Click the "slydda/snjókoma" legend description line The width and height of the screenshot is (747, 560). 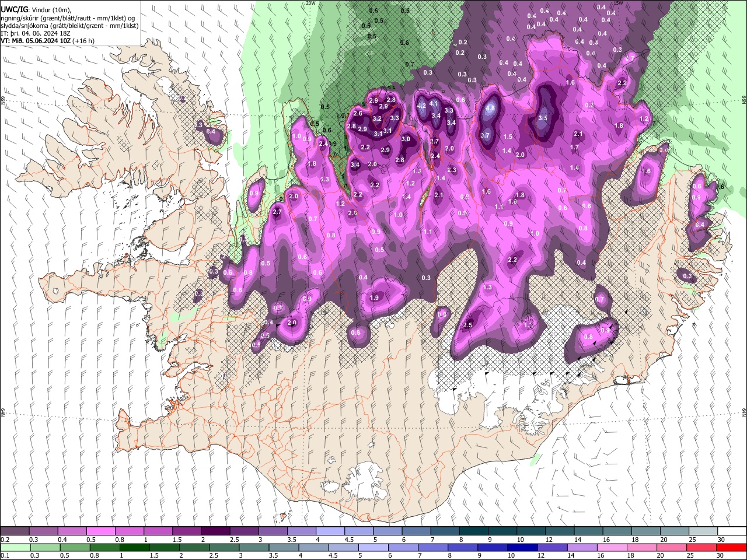click(x=70, y=26)
